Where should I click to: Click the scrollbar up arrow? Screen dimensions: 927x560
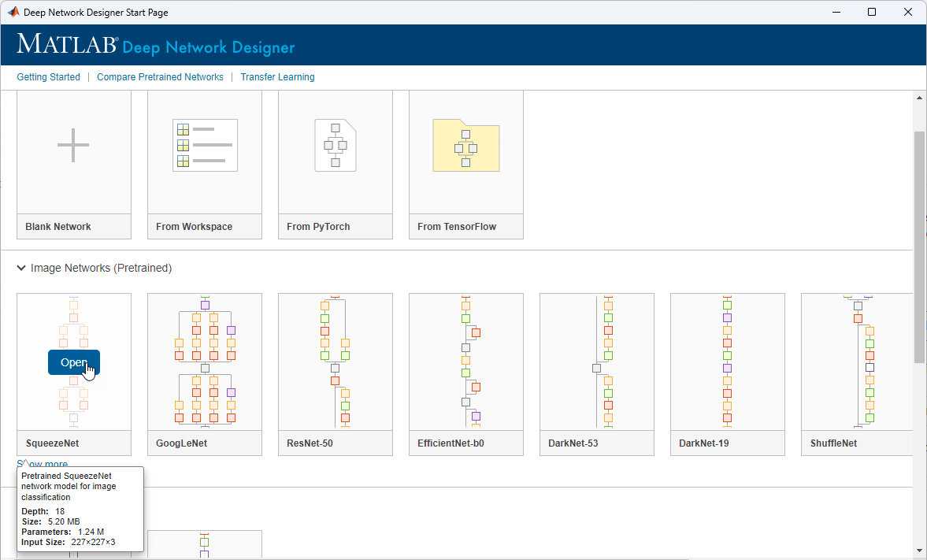click(919, 98)
